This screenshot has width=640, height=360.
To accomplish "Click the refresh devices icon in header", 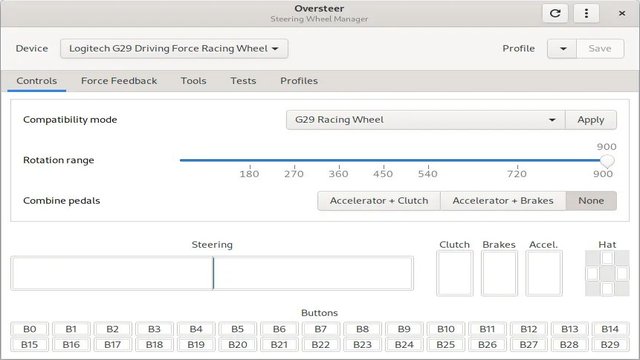I will (x=555, y=13).
